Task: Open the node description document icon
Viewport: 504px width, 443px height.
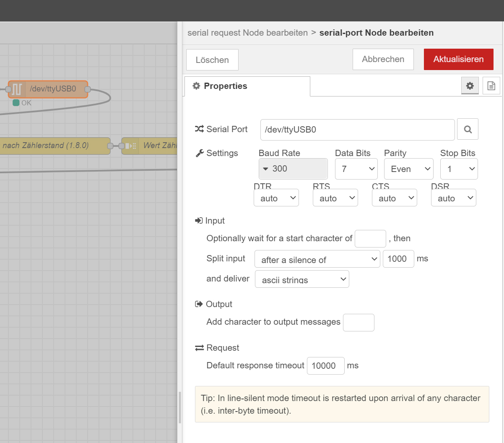Action: pyautogui.click(x=491, y=86)
